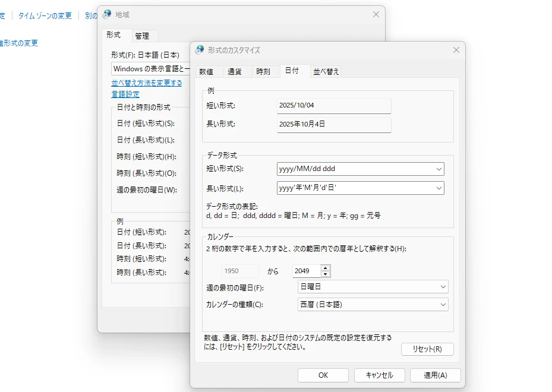This screenshot has width=552, height=392.
Task: Open the 並べ替え tab
Action: point(326,71)
